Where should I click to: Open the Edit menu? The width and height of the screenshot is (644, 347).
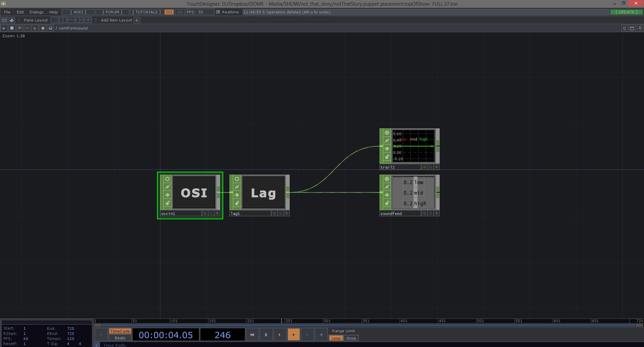[x=20, y=12]
